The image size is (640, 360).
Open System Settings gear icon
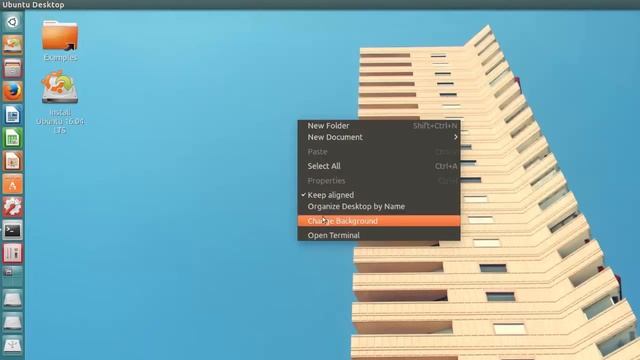point(12,207)
